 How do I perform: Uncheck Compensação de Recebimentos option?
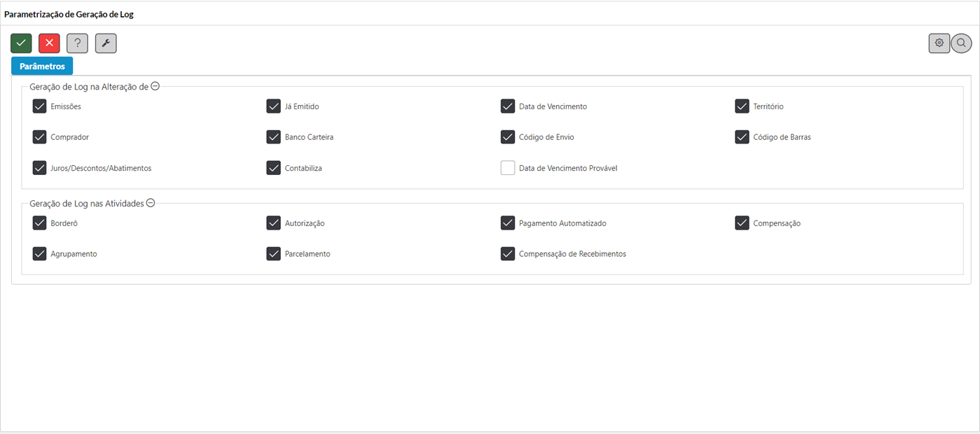pos(508,254)
